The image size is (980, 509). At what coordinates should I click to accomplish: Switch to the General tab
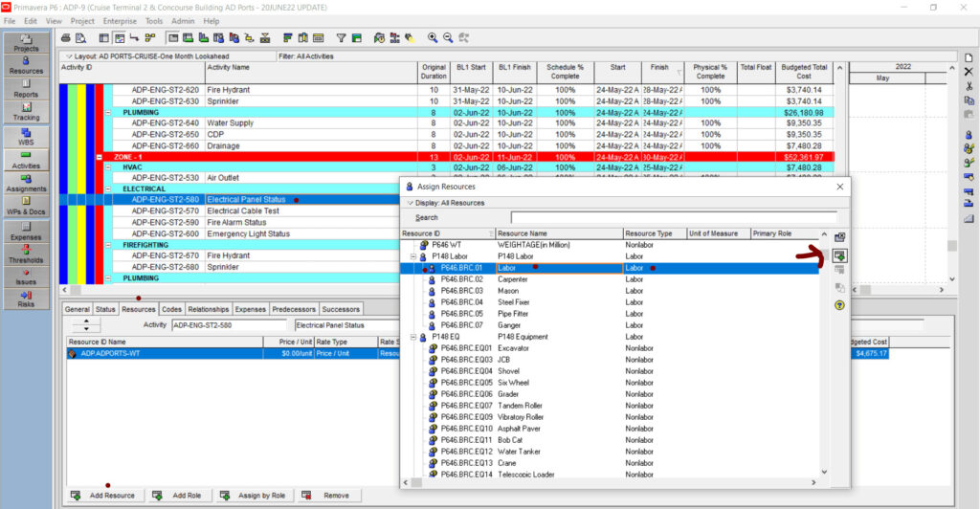77,309
